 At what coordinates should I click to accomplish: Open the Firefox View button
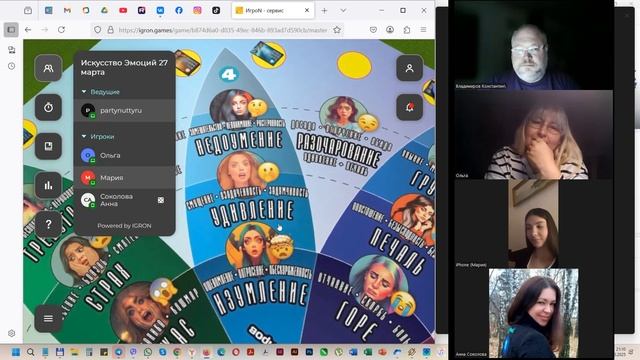(x=28, y=11)
